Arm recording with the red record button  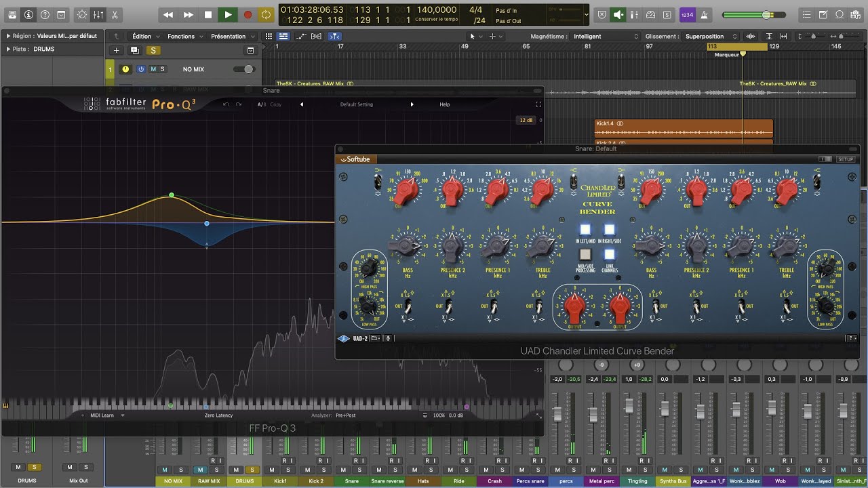tap(248, 14)
